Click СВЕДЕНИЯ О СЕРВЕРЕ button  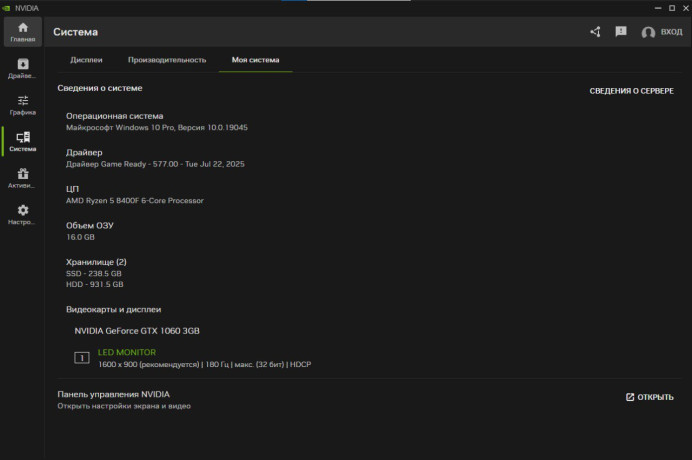point(632,91)
